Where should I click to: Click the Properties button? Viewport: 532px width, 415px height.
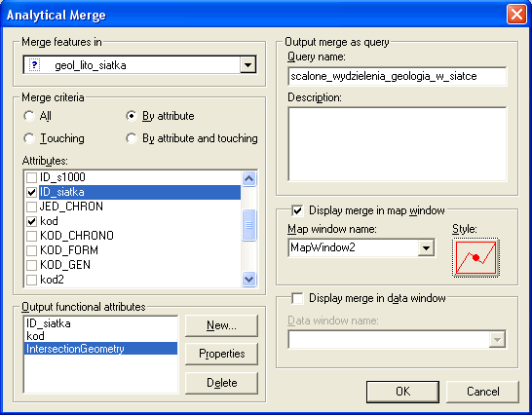click(x=221, y=354)
